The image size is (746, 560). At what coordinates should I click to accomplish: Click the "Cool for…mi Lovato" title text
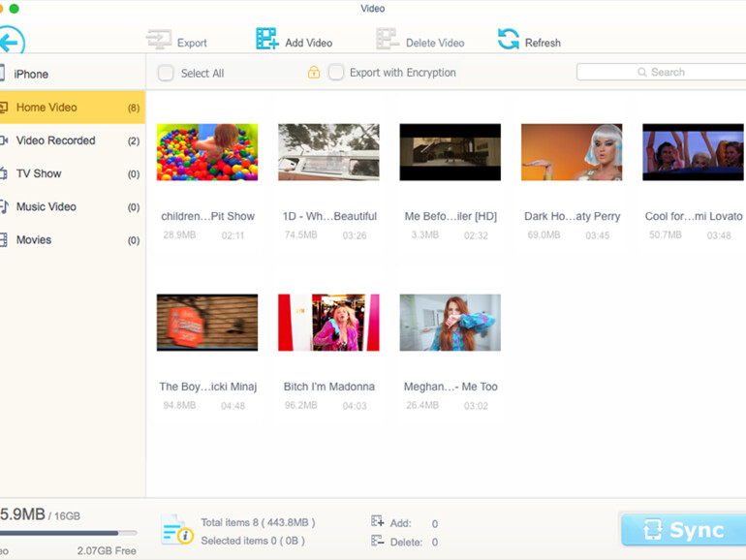(x=694, y=216)
